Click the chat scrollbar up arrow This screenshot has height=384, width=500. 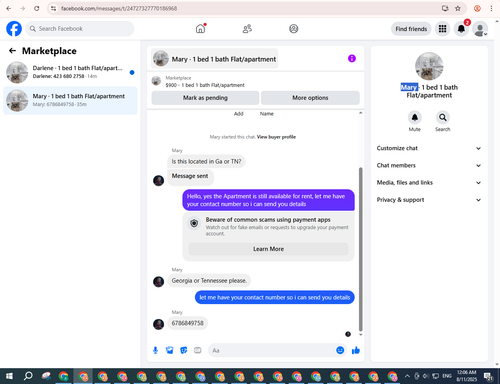point(360,113)
